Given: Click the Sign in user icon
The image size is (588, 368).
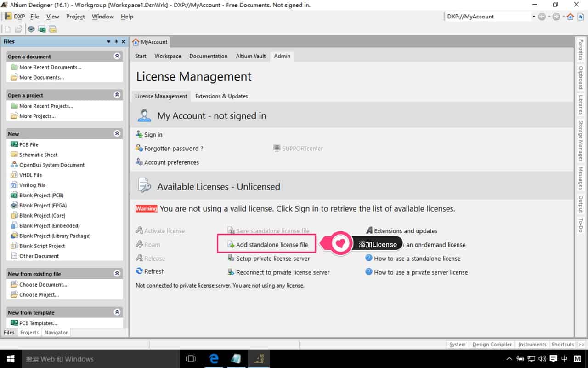Looking at the screenshot, I should pos(139,134).
